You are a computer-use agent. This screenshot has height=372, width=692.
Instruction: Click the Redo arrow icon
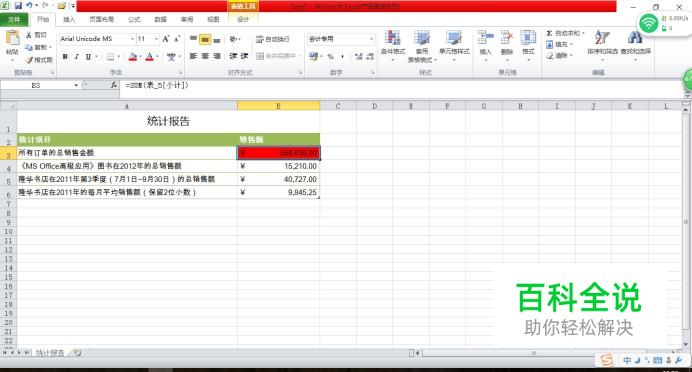point(45,6)
